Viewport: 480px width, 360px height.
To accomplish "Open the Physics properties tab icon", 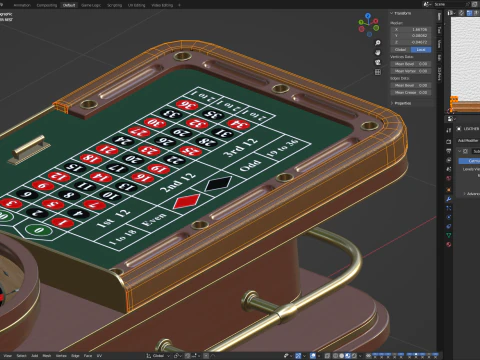I will [x=449, y=217].
